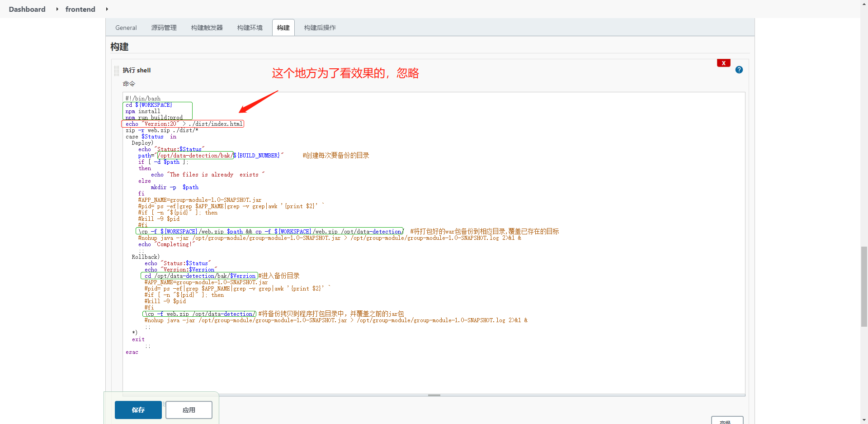Delete the shell build step with red X
This screenshot has width=868, height=424.
[x=723, y=63]
